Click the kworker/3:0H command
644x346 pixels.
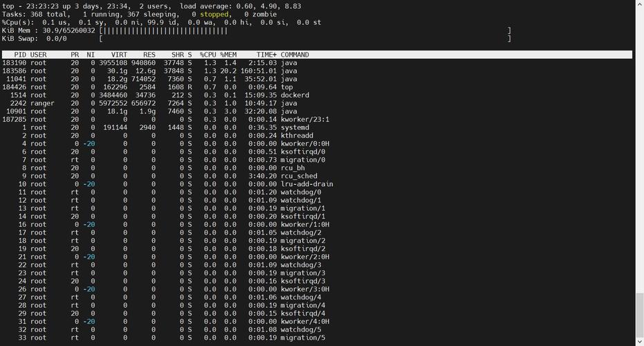(305, 289)
